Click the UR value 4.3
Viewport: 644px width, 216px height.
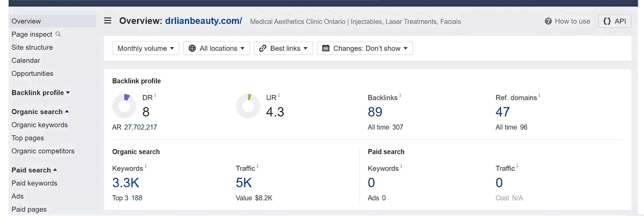pyautogui.click(x=275, y=112)
